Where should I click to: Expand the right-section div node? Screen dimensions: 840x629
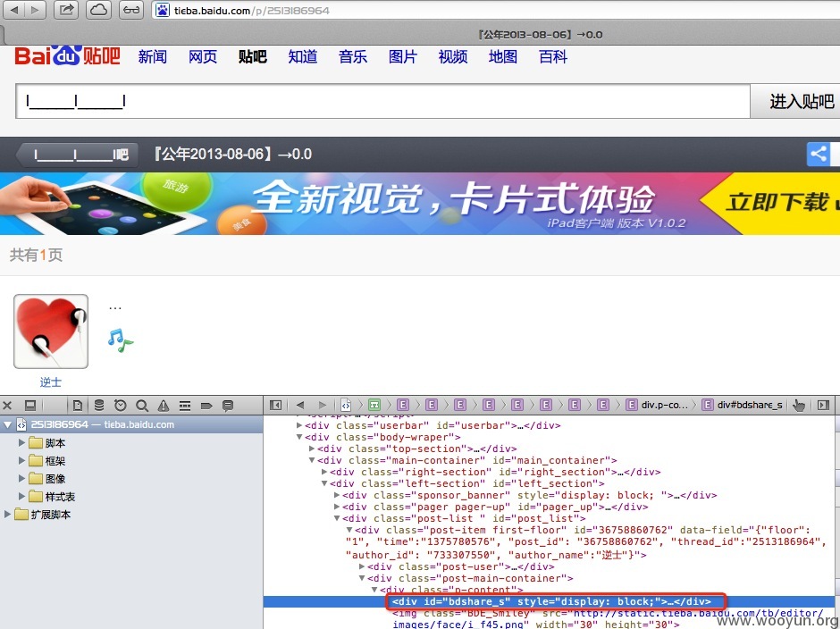[324, 472]
